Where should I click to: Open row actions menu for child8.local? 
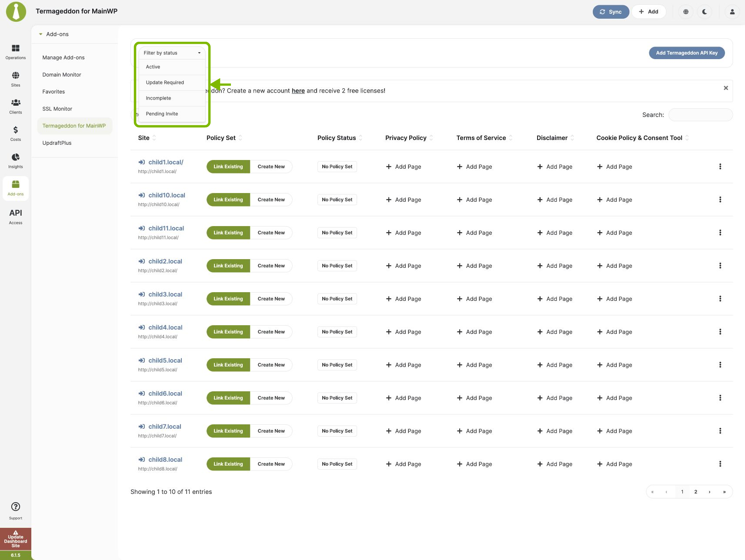[720, 464]
